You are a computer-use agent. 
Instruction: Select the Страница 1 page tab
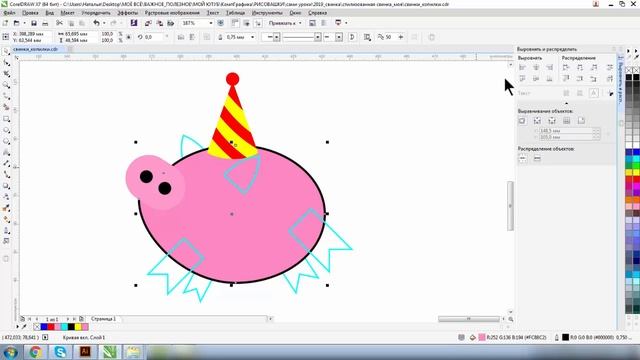(103, 319)
